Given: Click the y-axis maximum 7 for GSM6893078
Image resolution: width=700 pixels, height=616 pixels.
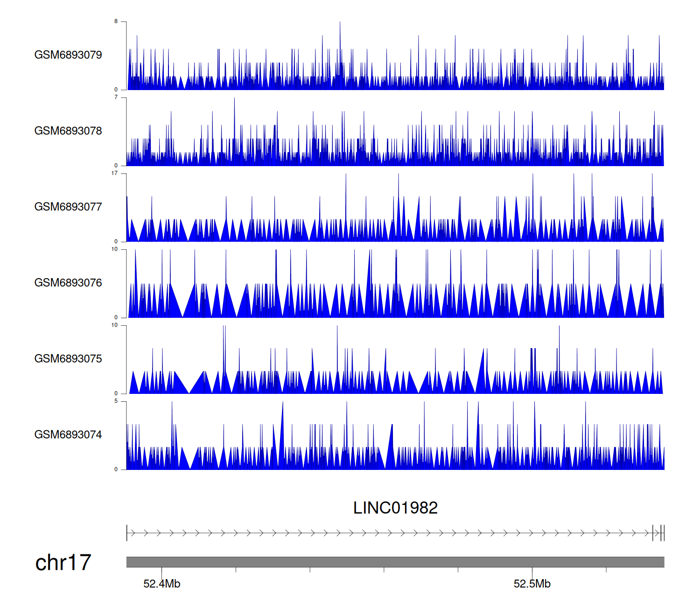Looking at the screenshot, I should click(x=116, y=98).
